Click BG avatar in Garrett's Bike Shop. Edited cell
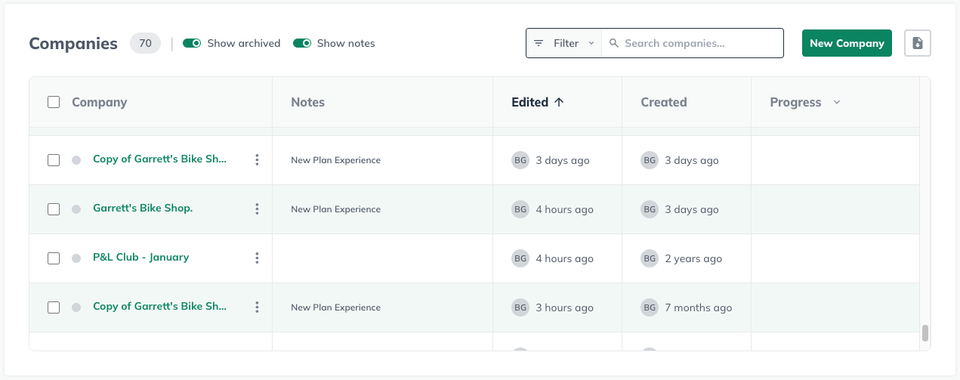Screen dimensions: 960x380 tap(520, 209)
